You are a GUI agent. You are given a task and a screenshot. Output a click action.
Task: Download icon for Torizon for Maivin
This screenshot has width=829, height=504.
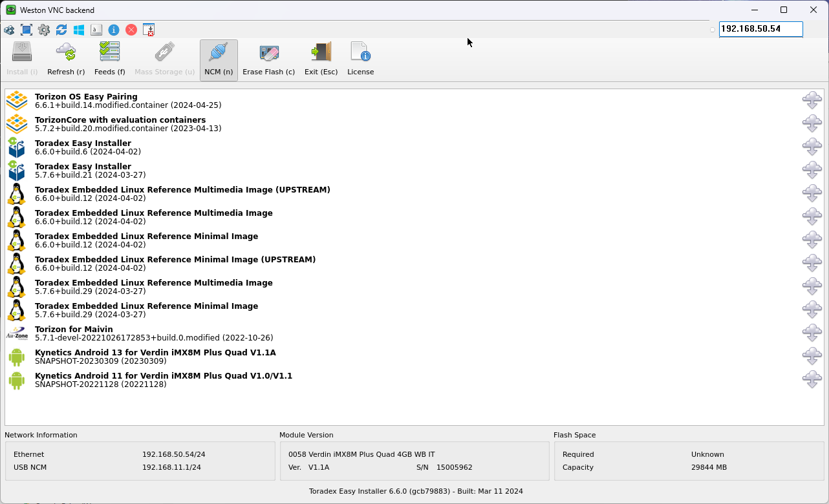click(812, 333)
